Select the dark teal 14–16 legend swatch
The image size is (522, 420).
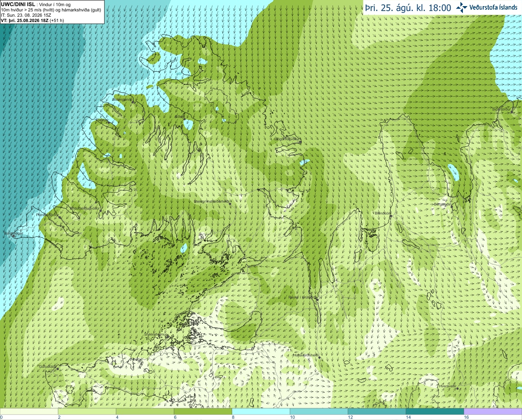(x=435, y=411)
